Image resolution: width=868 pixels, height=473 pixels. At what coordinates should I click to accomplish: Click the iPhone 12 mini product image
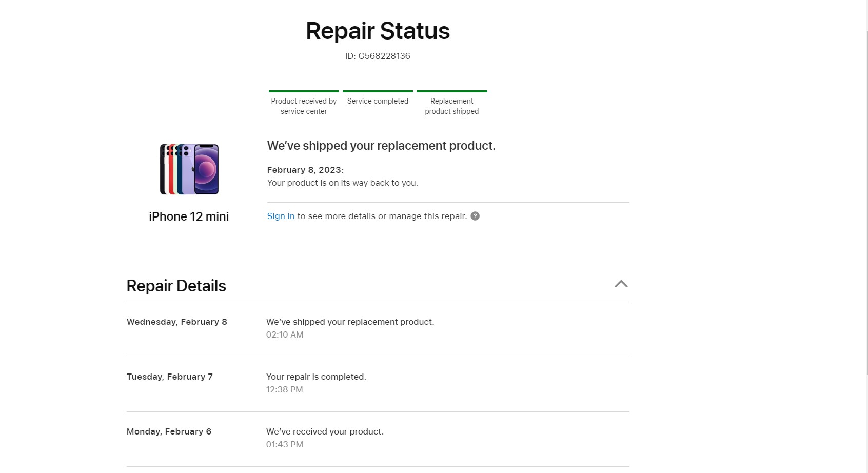(x=189, y=169)
